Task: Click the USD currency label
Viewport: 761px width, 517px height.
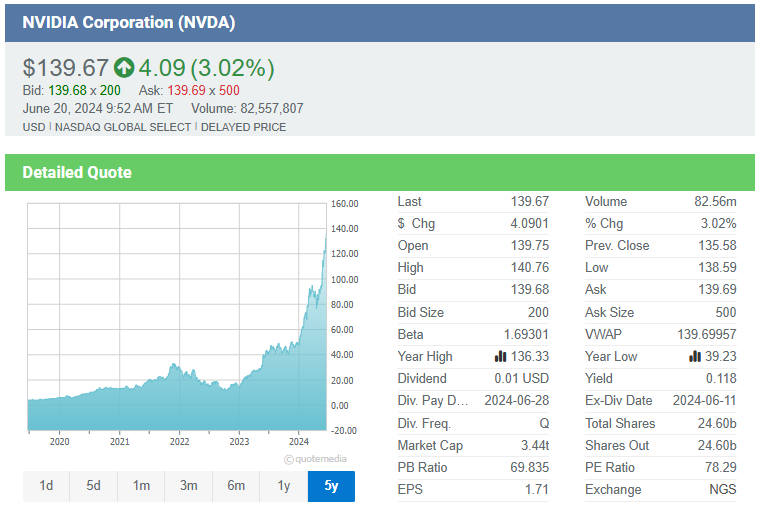Action: click(x=33, y=127)
